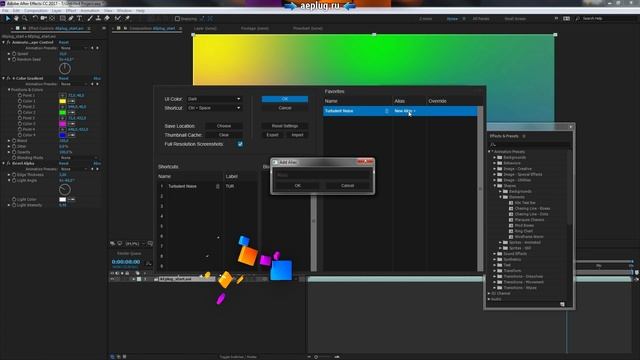Select the Chasing Line - Boxes preset

click(x=532, y=209)
